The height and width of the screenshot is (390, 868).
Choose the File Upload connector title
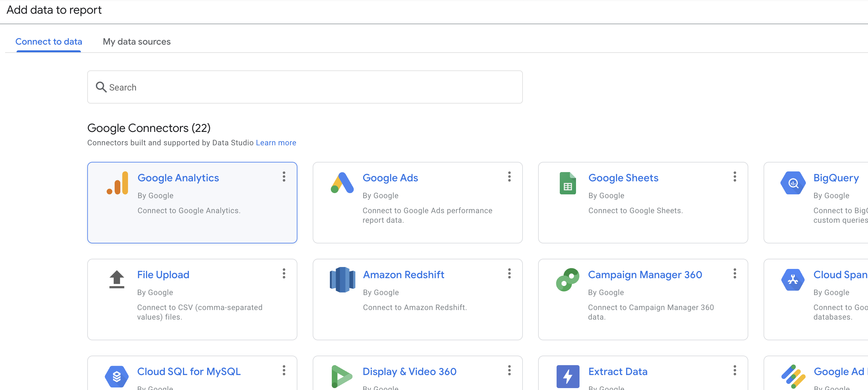(163, 274)
